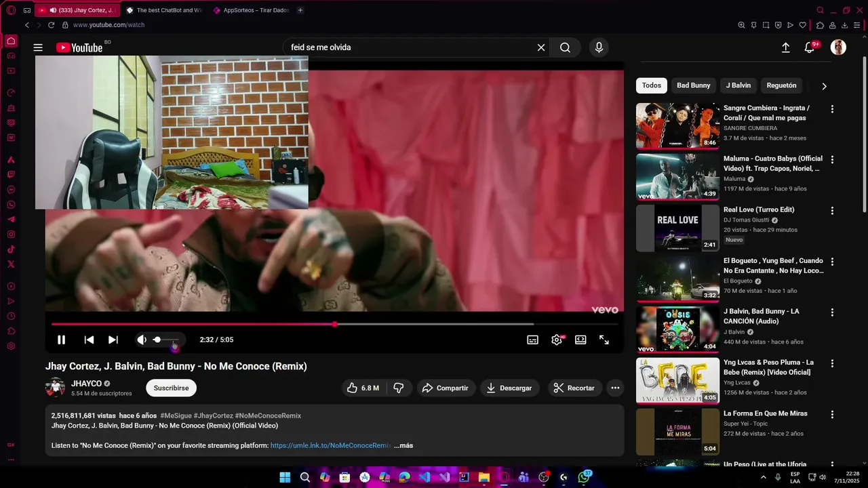
Task: Open YouTube notifications bell
Action: tap(809, 47)
